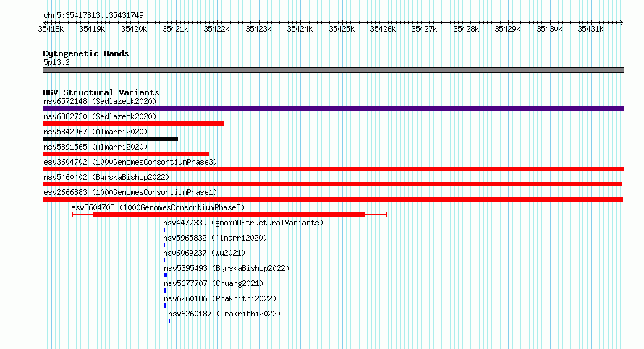Select the gray 5p13.2 cytogenetic band bar
This screenshot has width=644, height=349.
(x=333, y=70)
